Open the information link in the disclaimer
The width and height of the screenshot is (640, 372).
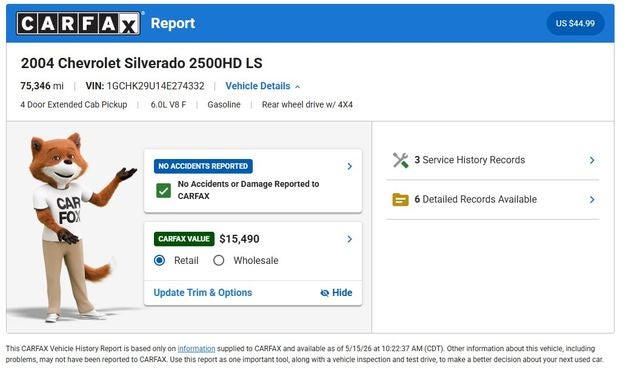click(196, 349)
